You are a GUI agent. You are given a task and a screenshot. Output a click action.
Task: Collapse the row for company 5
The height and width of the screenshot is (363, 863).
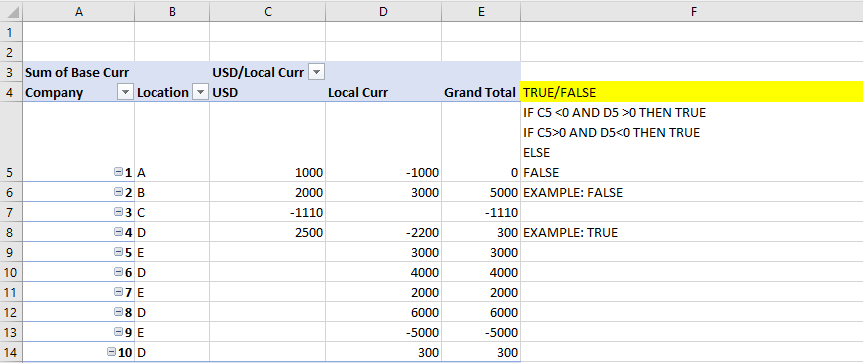118,251
